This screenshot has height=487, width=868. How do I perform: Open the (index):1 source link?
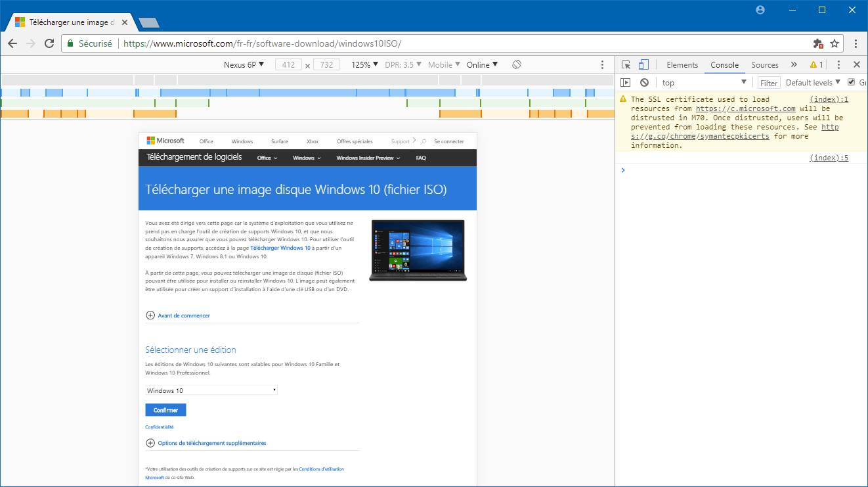click(x=829, y=99)
